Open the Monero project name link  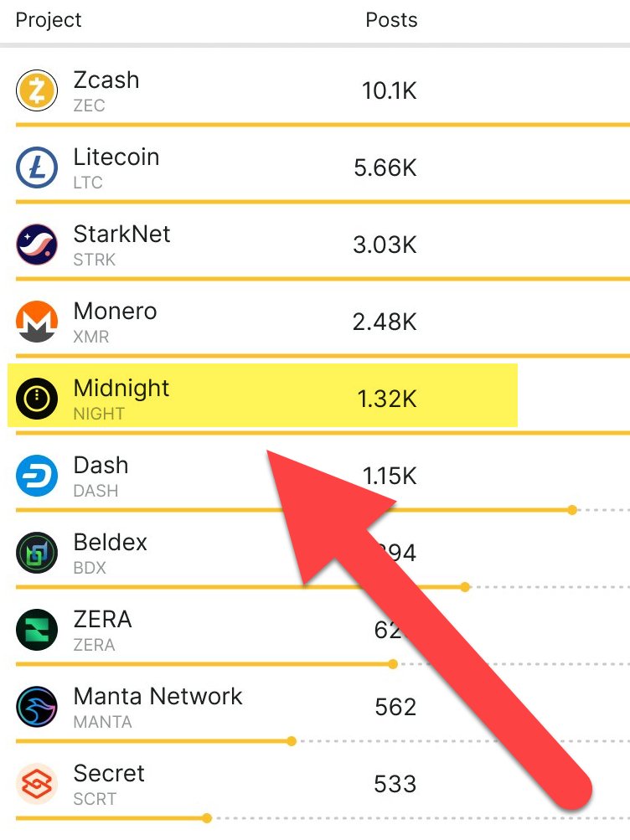(115, 312)
